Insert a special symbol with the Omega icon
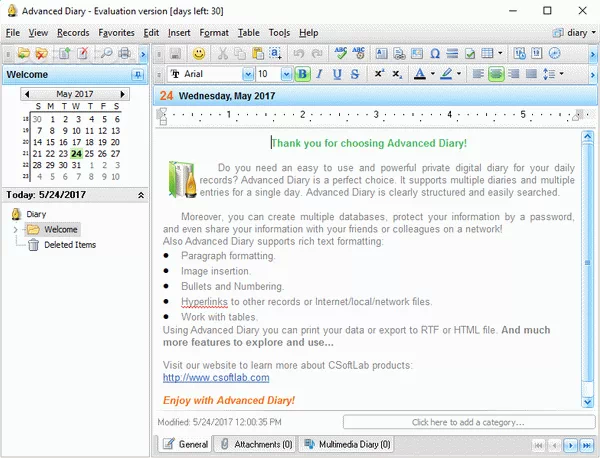Image resolution: width=600 pixels, height=458 pixels. [x=435, y=54]
